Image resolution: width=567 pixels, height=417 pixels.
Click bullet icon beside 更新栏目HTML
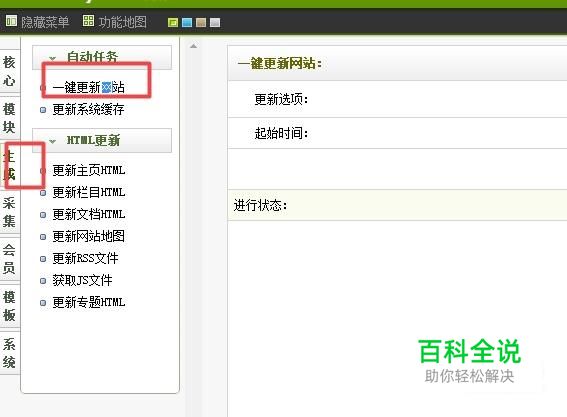(x=43, y=193)
